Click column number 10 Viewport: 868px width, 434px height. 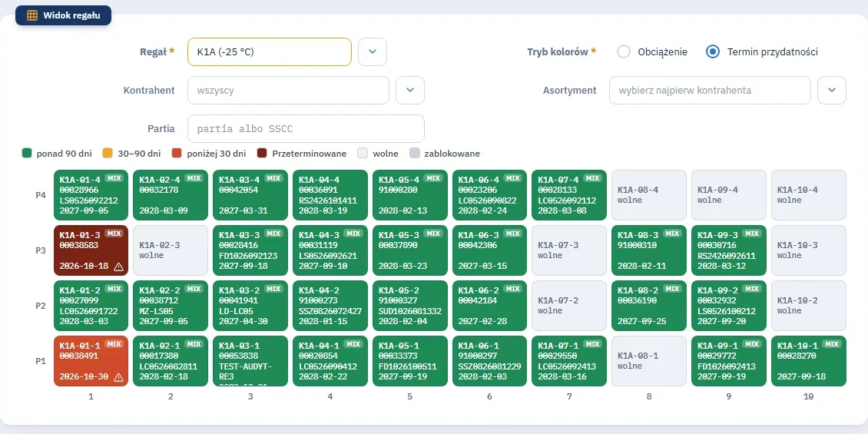tap(808, 396)
